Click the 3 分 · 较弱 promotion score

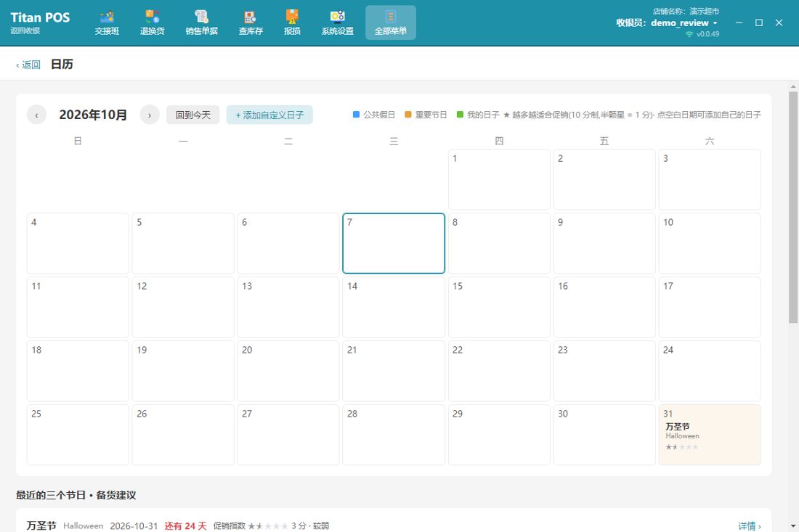[310, 526]
